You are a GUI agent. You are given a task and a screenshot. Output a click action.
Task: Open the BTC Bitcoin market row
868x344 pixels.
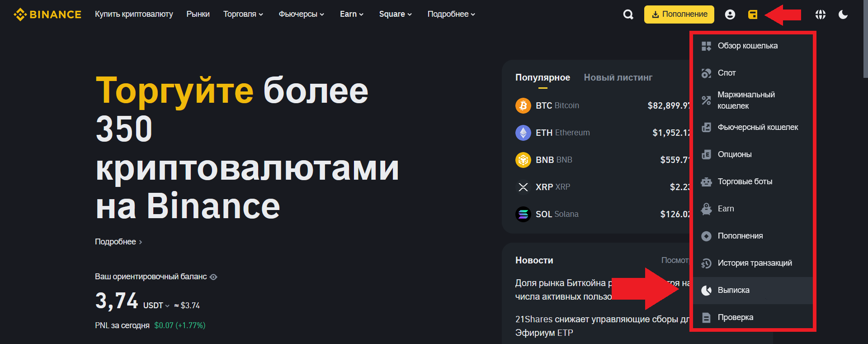coord(602,105)
